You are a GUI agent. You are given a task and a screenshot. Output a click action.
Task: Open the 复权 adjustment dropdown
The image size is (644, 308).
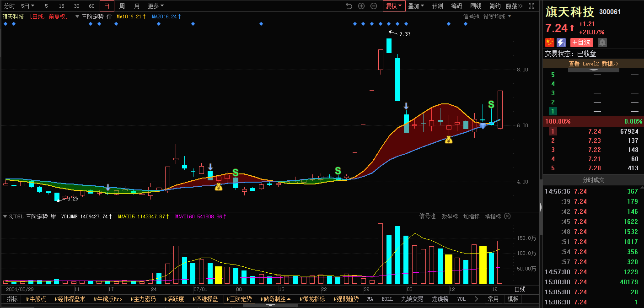coord(394,6)
